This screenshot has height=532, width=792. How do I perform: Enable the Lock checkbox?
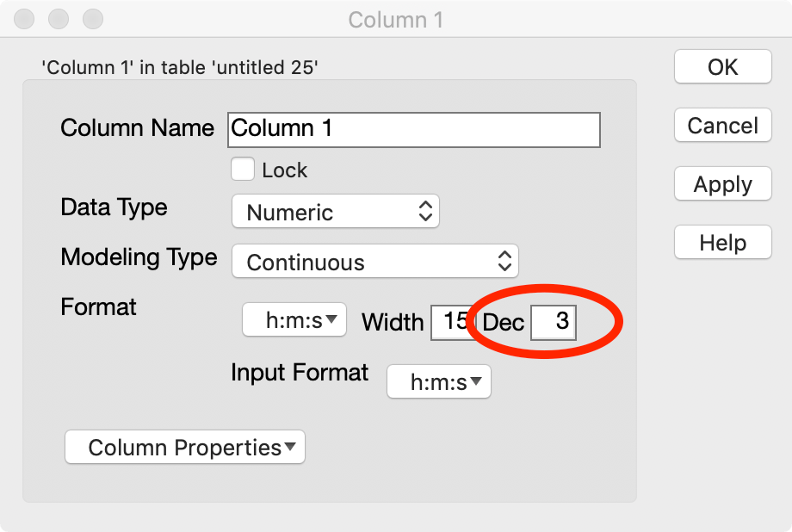tap(243, 170)
